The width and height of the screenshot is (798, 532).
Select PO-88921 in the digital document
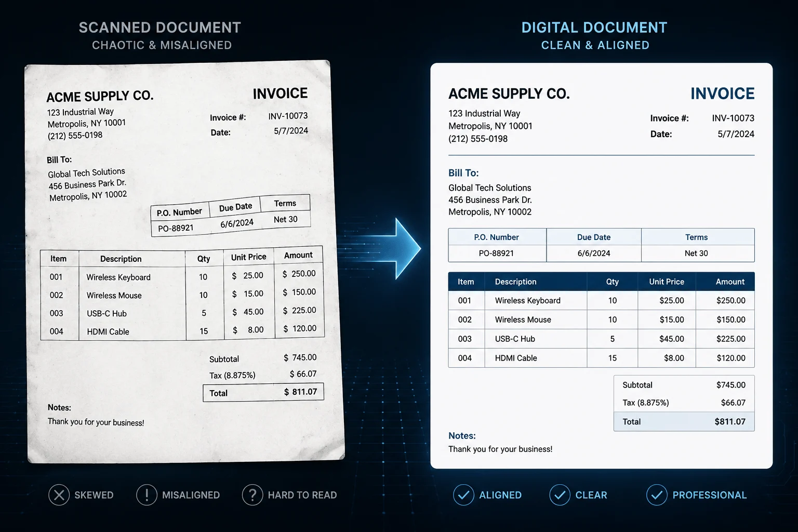click(496, 253)
